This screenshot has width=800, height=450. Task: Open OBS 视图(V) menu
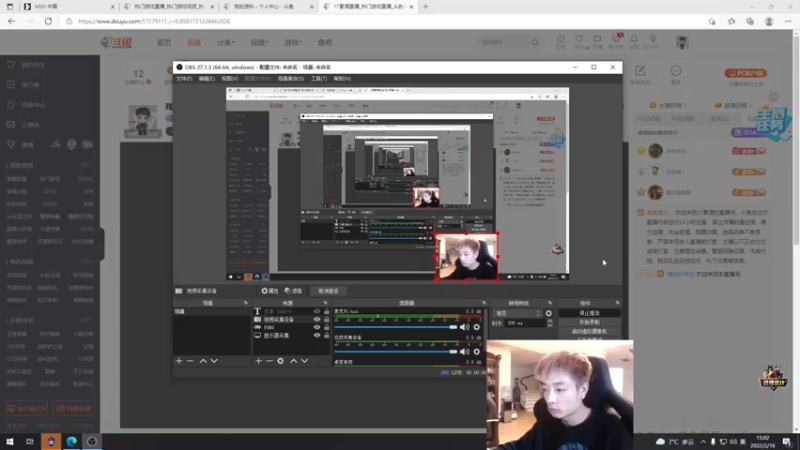click(230, 79)
